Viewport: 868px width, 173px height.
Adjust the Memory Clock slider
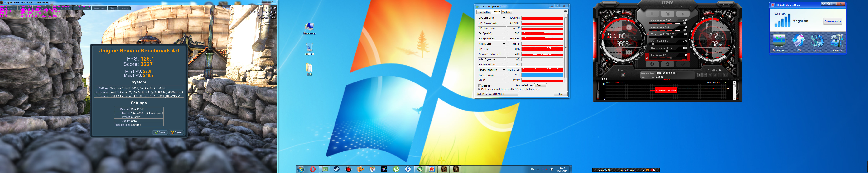(x=668, y=51)
